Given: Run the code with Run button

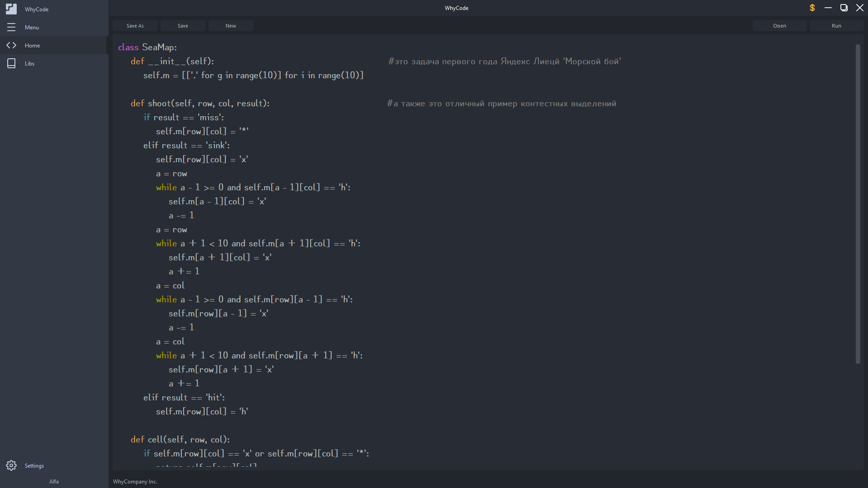Looking at the screenshot, I should (x=836, y=26).
